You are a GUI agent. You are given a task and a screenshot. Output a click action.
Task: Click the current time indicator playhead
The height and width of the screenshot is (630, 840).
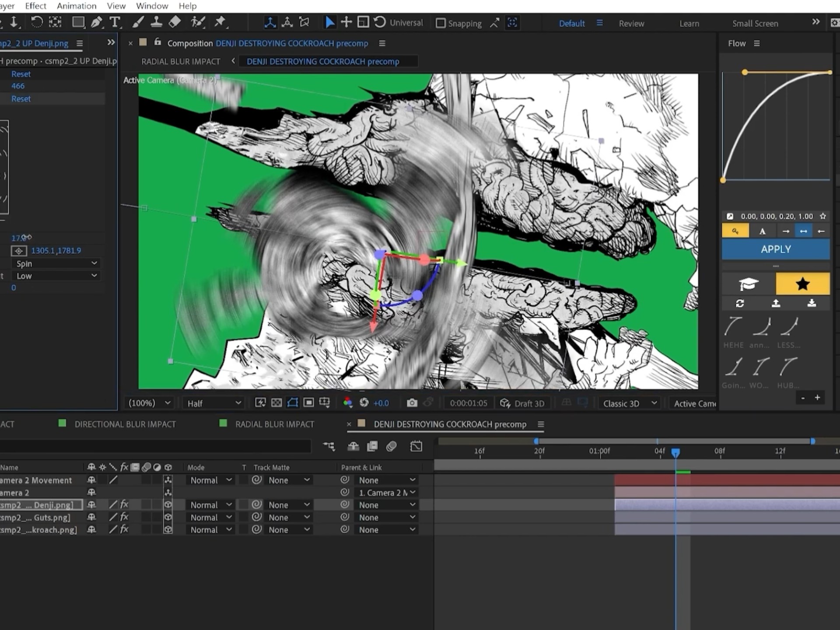coord(675,452)
